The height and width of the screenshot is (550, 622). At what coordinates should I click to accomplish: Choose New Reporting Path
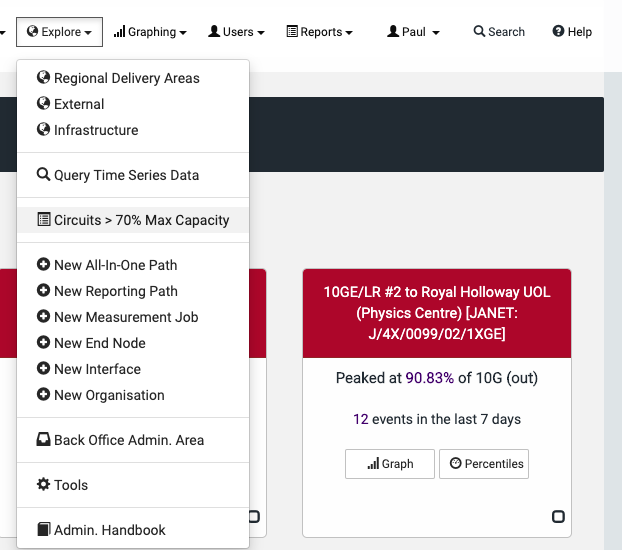pos(133,291)
